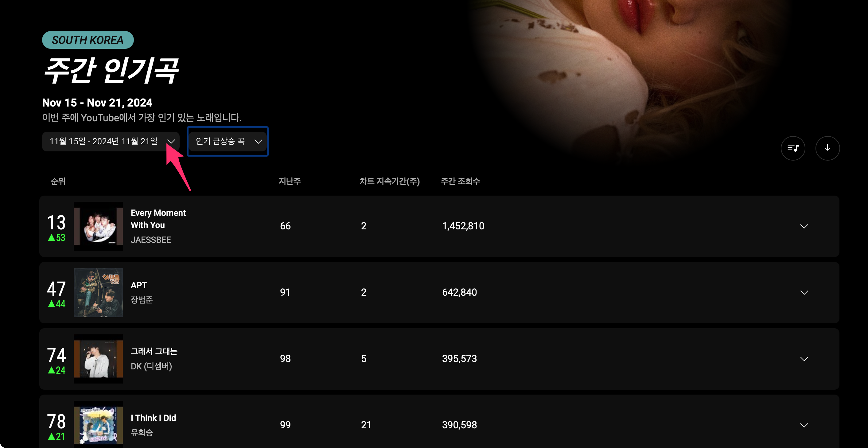
Task: Click the Every Moment With You title
Action: pos(158,219)
